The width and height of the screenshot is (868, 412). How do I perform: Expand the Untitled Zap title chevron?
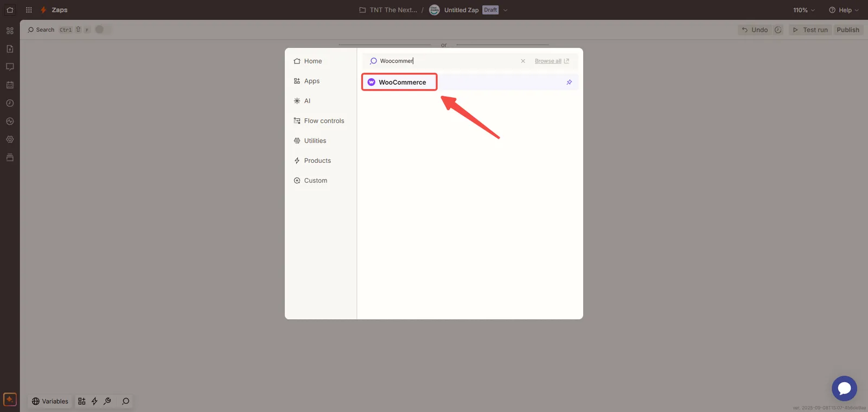click(x=506, y=10)
